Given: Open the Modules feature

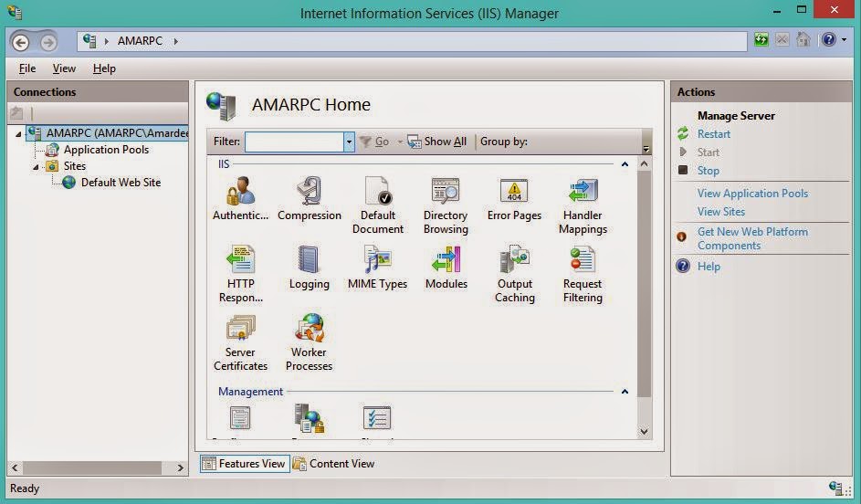Looking at the screenshot, I should (446, 267).
